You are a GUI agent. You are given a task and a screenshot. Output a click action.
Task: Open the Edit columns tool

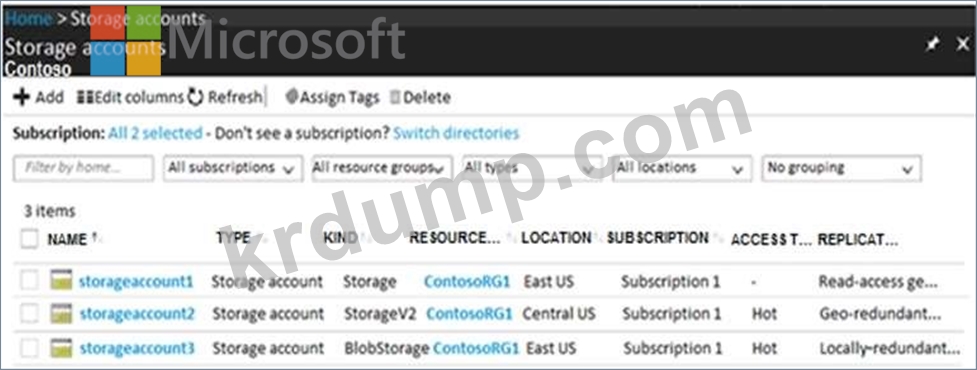coord(130,98)
